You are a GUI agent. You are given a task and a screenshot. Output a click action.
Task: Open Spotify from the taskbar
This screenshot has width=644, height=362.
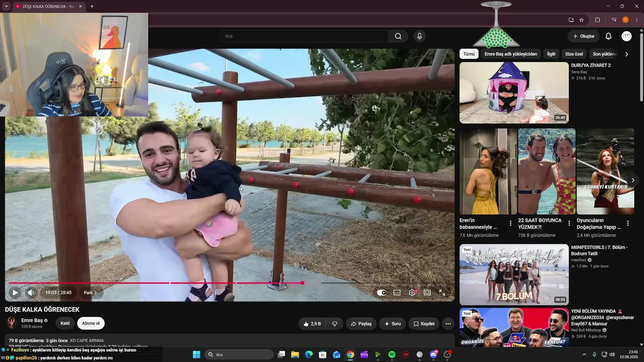392,354
